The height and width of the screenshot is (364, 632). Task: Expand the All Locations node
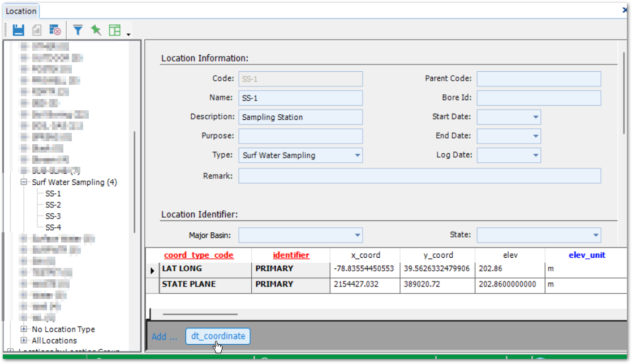tap(24, 341)
